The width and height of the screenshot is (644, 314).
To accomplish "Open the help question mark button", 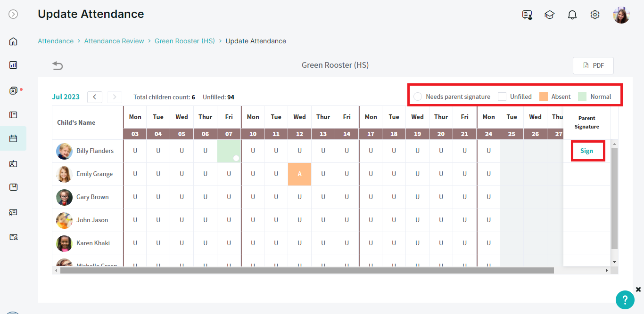I will 625,299.
